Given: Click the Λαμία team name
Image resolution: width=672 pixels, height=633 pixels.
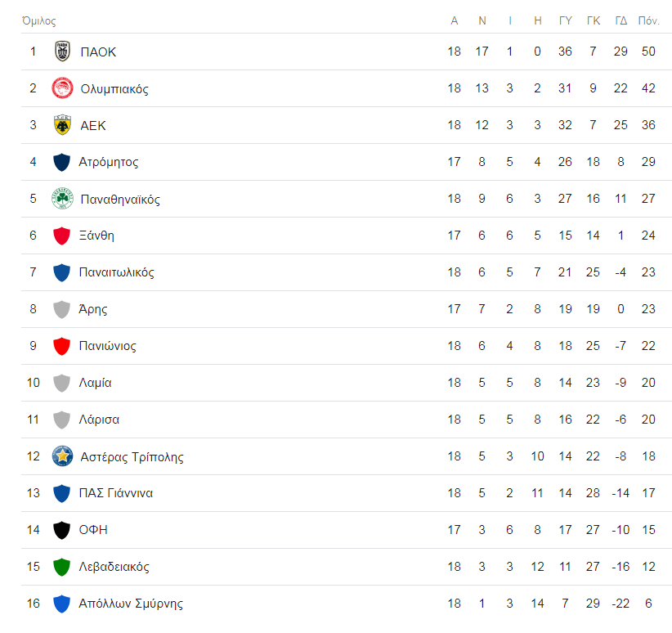Looking at the screenshot, I should 95,383.
